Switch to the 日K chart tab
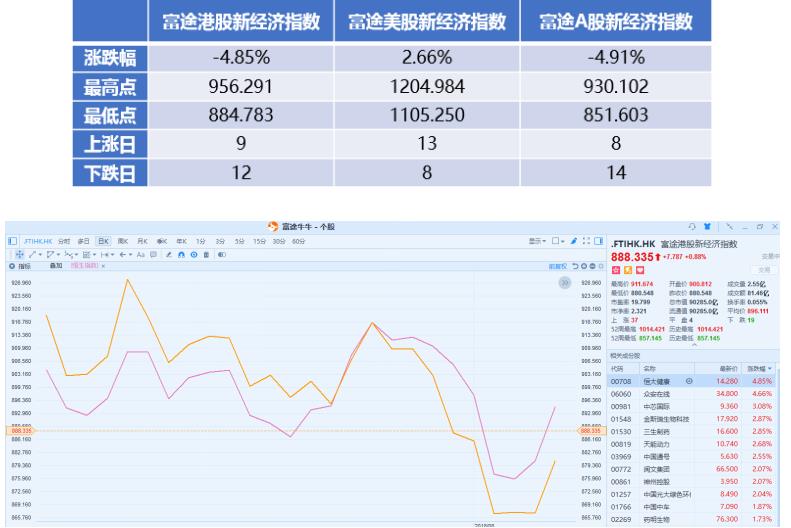The width and height of the screenshot is (791, 528). (102, 241)
